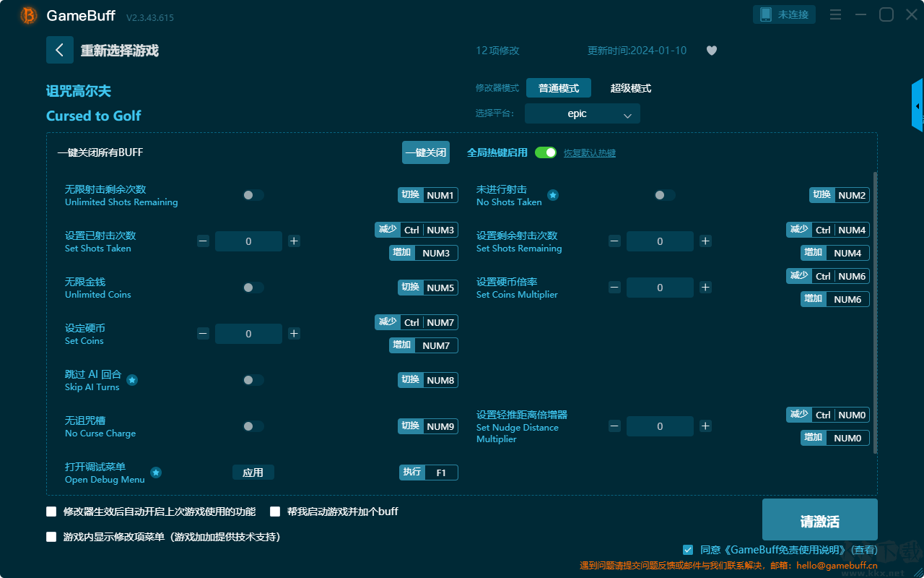This screenshot has width=924, height=578.
Task: Increase Set Coins with plus icon
Action: tap(294, 334)
